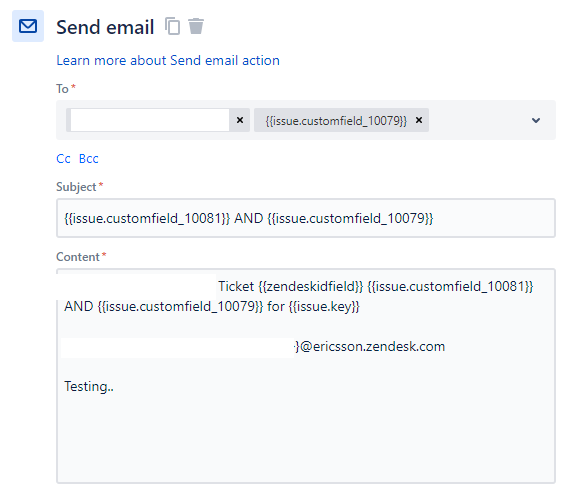580x491 pixels.
Task: Click the Subject field label
Action: click(x=76, y=187)
